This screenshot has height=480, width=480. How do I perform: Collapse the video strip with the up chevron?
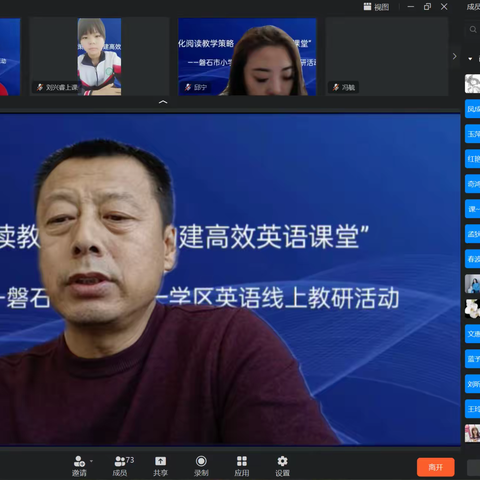(x=163, y=102)
